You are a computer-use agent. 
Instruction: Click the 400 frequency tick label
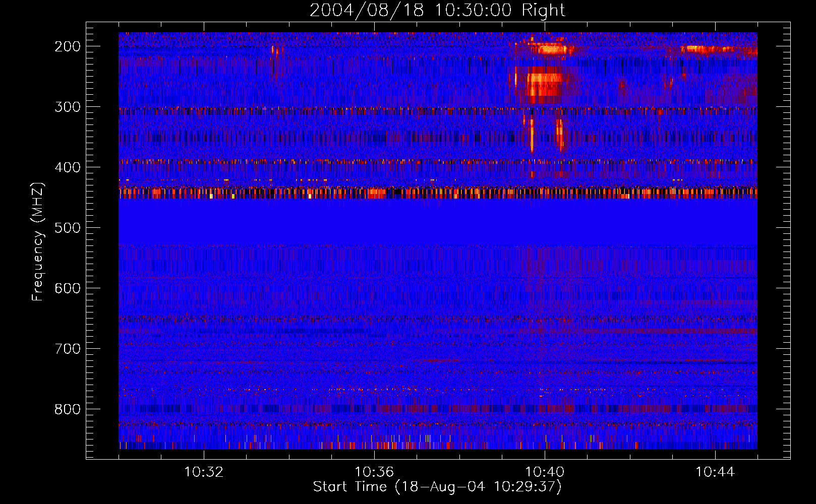coord(68,167)
